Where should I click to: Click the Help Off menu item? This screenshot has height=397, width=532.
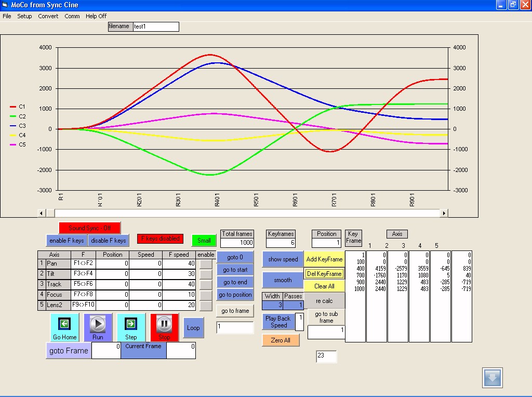click(x=96, y=16)
